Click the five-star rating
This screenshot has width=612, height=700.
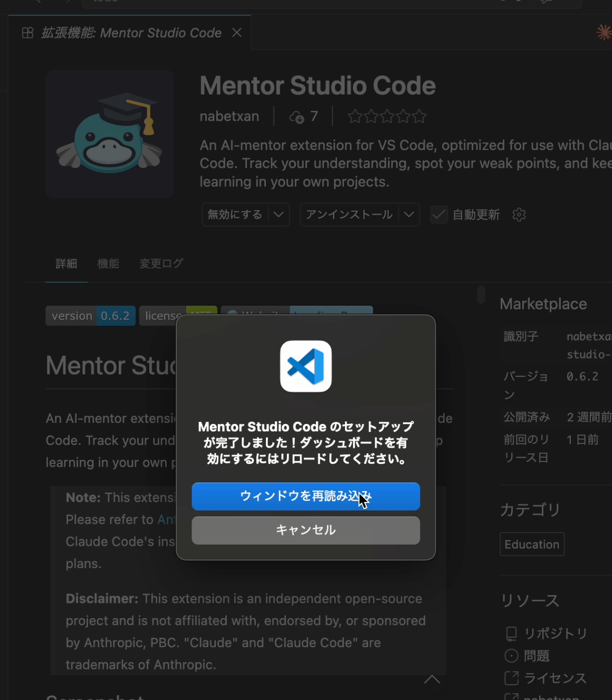[387, 116]
